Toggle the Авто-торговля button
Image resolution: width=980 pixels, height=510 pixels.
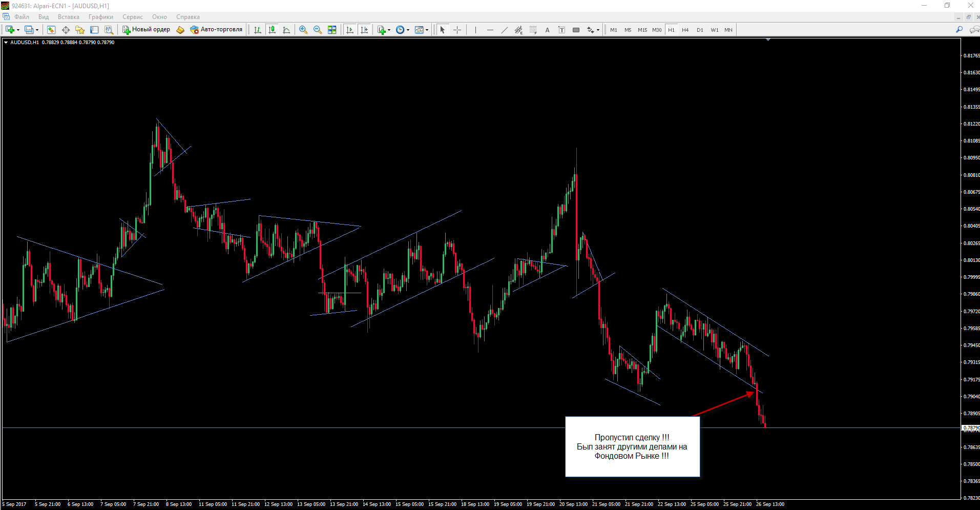click(x=216, y=30)
